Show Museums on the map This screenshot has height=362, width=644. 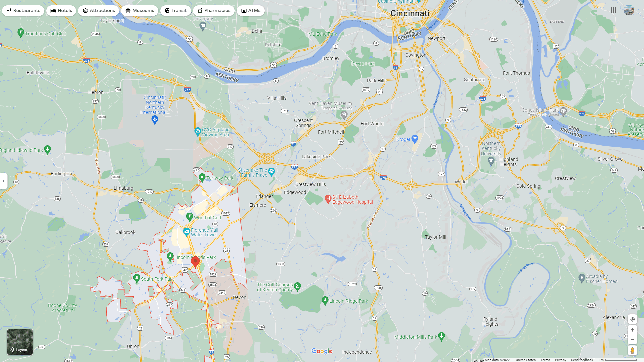[x=140, y=11]
